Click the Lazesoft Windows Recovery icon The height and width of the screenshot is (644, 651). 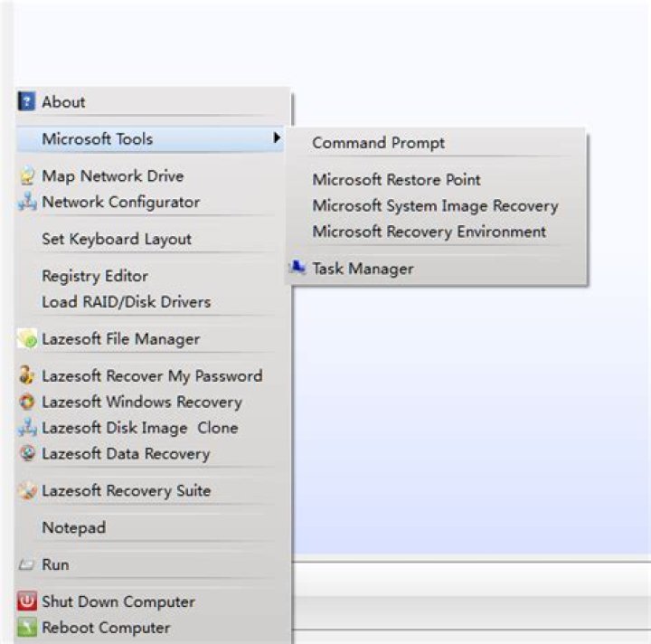click(27, 402)
